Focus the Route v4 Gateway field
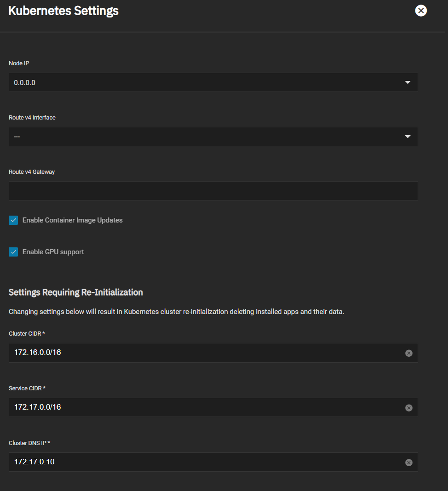Image resolution: width=448 pixels, height=491 pixels. coord(213,191)
